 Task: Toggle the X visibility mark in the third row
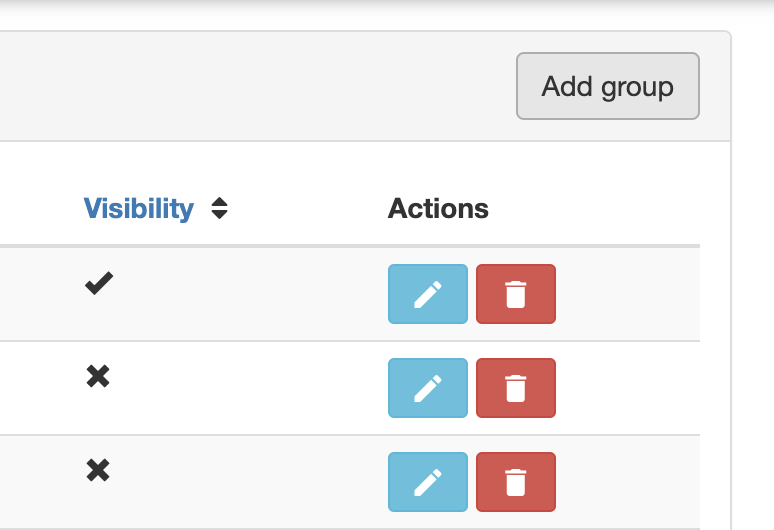(x=98, y=471)
